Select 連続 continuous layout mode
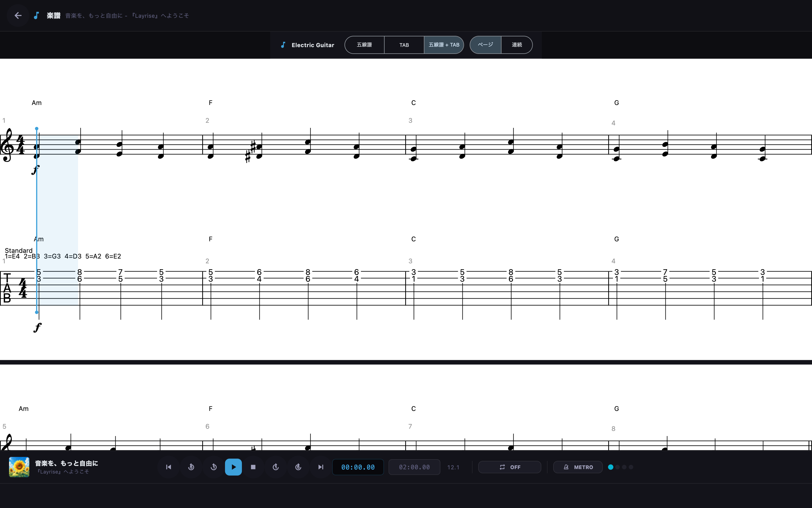 (517, 45)
